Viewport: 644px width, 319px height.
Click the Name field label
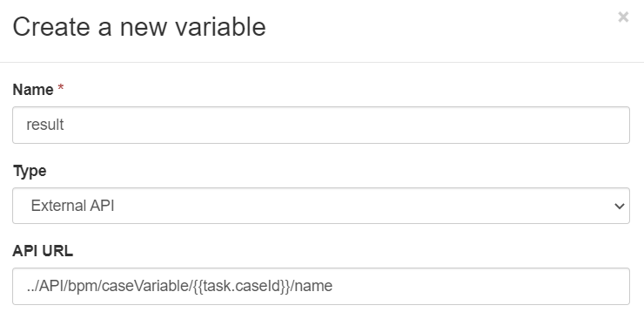(x=33, y=89)
